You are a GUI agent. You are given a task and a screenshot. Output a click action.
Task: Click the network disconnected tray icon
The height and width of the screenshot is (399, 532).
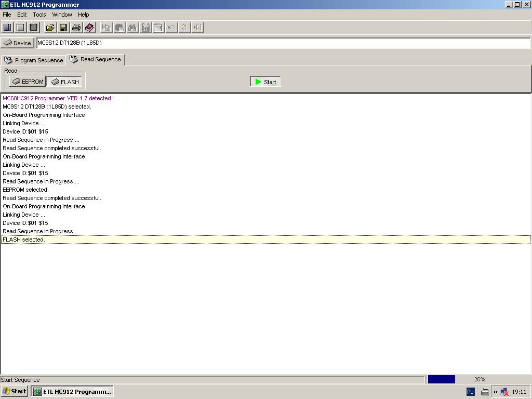pos(504,392)
